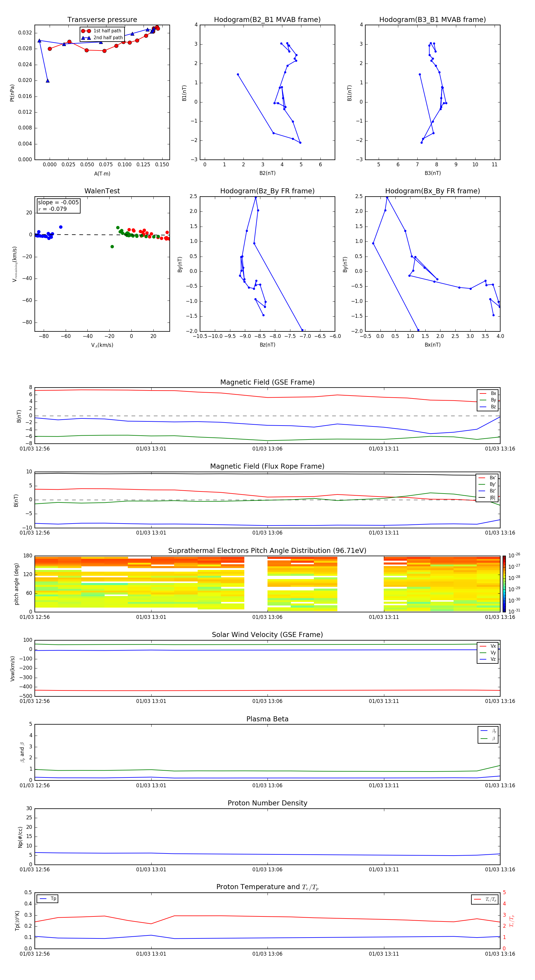This screenshot has width=535, height=980.
Task: Click the 'Vsw(km/s)' axis label
Action: coord(12,668)
